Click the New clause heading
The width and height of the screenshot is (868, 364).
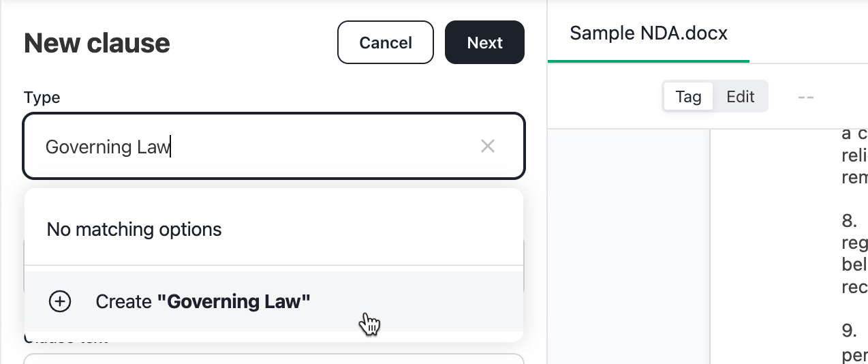pos(97,42)
